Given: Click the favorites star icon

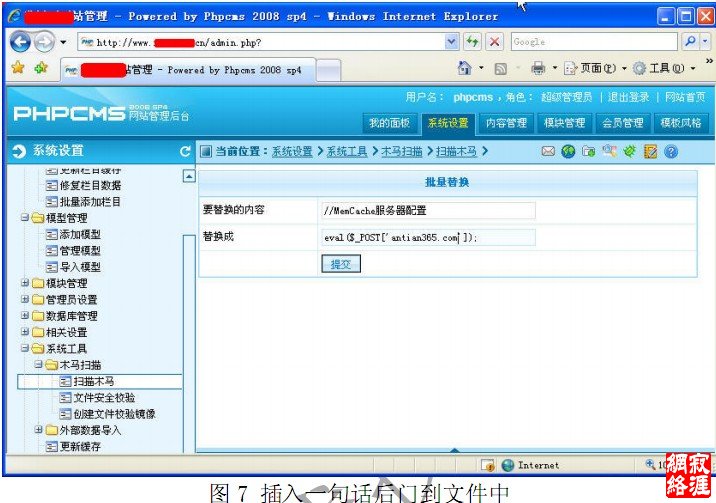Looking at the screenshot, I should pos(18,68).
